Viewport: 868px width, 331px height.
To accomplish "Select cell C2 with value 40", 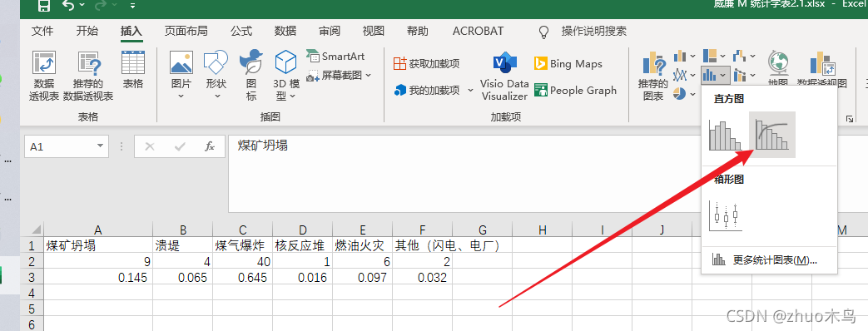I will [x=242, y=262].
